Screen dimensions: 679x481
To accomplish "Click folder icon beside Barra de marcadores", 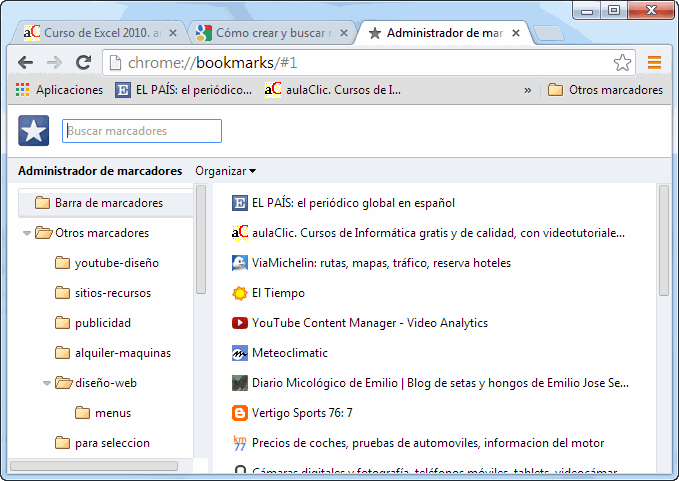I will pyautogui.click(x=42, y=203).
